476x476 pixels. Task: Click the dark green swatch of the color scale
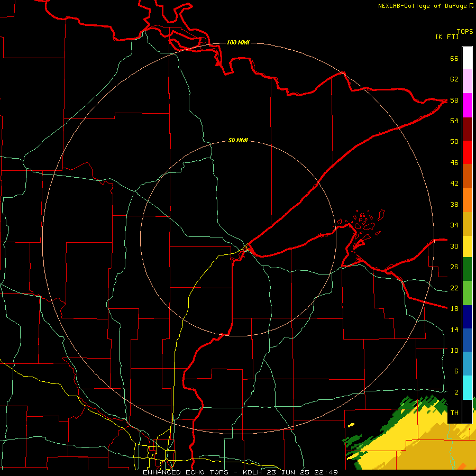[467, 269]
